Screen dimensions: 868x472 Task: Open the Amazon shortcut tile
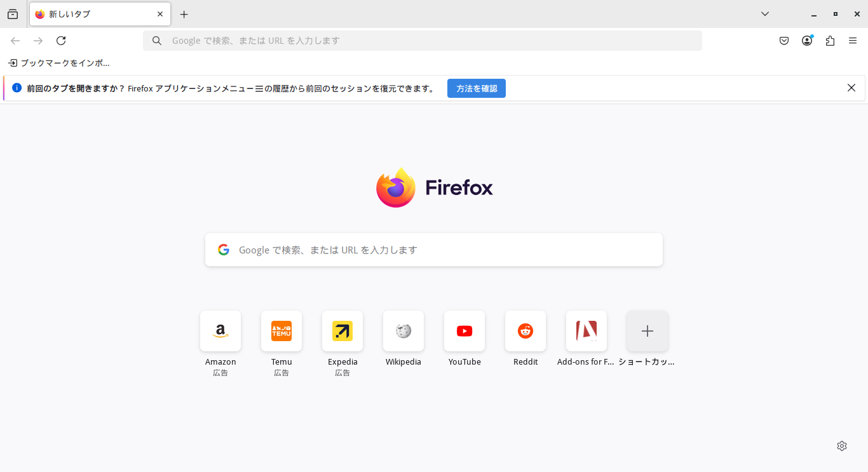click(220, 331)
